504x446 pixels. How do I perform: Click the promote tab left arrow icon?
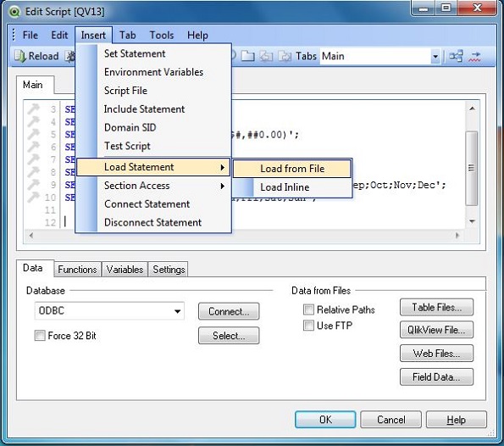[x=266, y=56]
